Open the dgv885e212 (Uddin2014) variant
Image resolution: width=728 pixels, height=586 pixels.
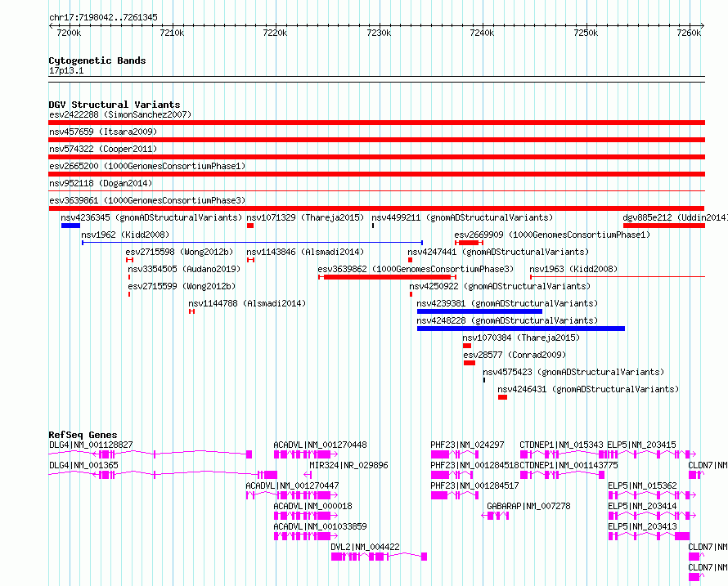[664, 226]
